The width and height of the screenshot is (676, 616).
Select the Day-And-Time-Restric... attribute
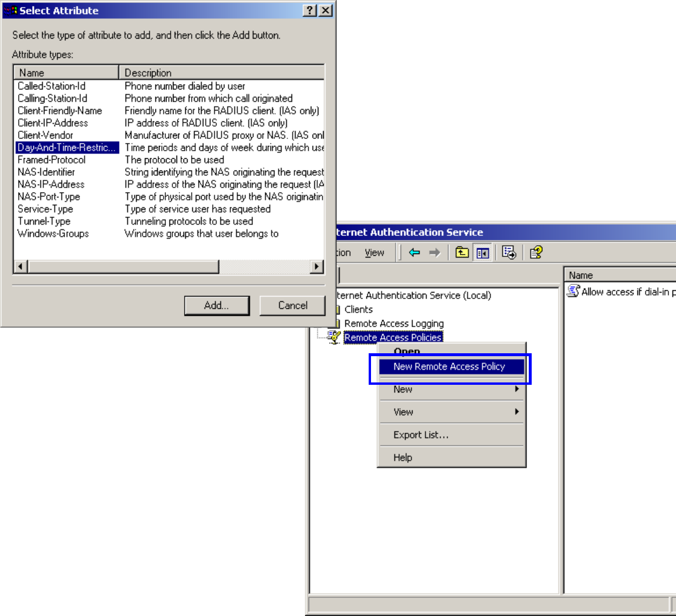(x=67, y=147)
